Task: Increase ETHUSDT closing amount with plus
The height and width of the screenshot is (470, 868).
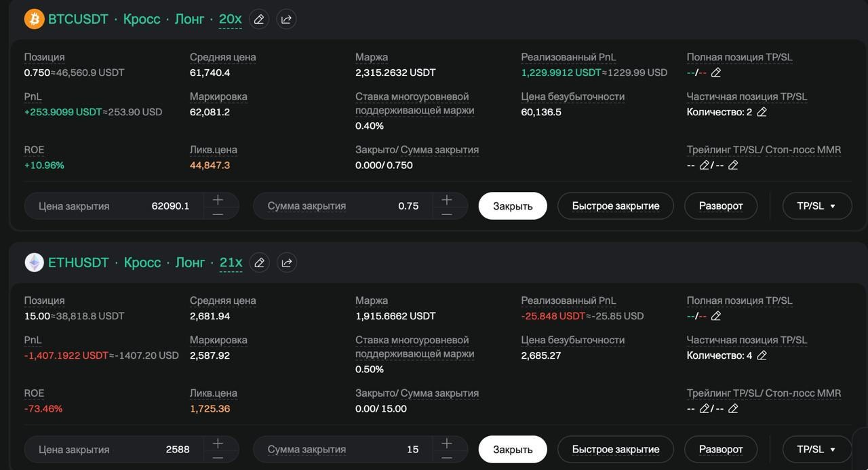Action: tap(446, 444)
